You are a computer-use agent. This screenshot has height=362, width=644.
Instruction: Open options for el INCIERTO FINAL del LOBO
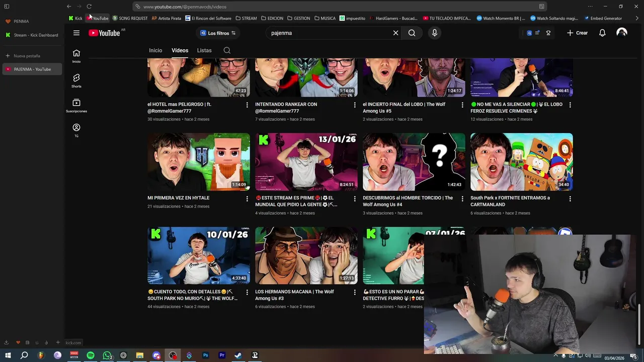462,105
